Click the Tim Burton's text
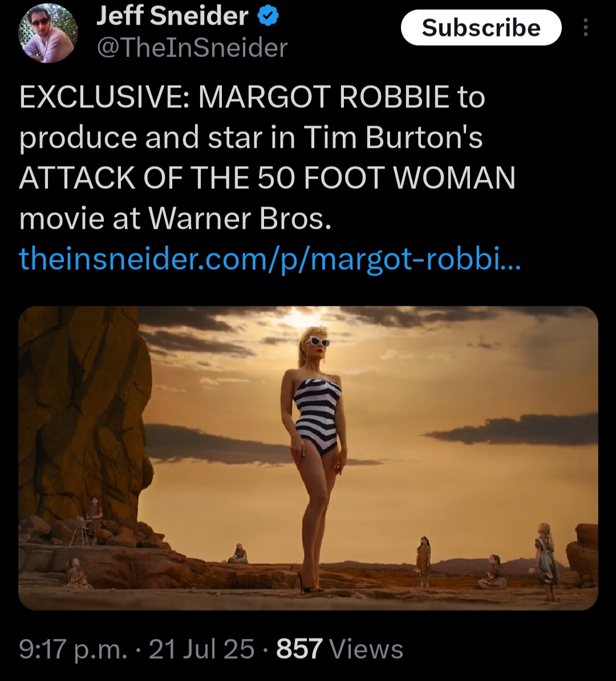 pyautogui.click(x=393, y=137)
